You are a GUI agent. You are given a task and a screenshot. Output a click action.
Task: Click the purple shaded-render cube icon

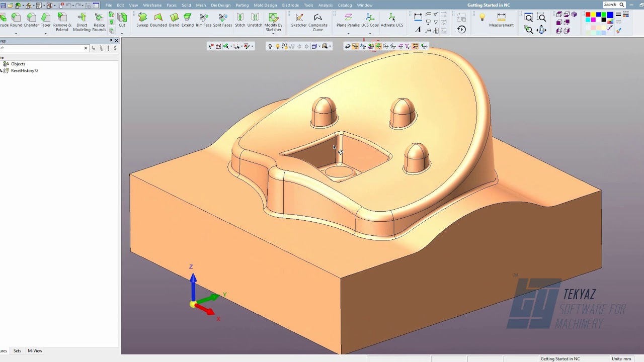[x=574, y=14]
